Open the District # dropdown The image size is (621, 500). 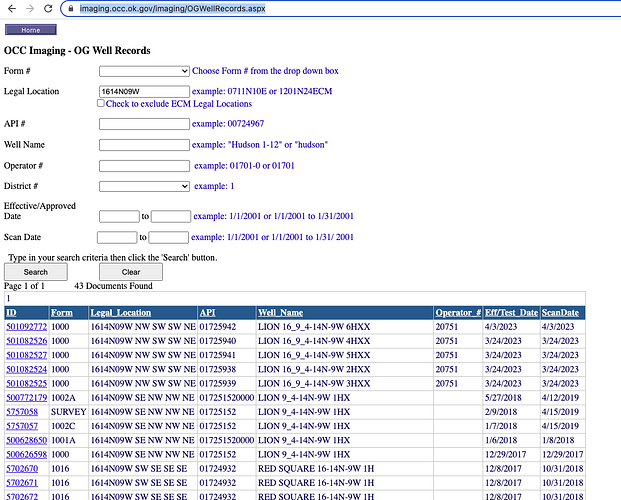click(x=144, y=186)
